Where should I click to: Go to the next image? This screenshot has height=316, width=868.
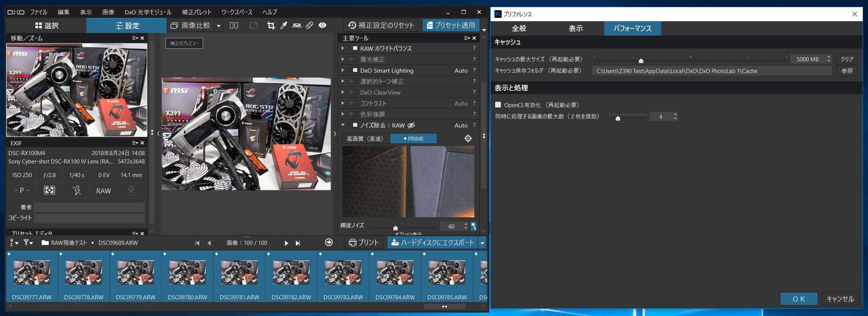tap(286, 243)
